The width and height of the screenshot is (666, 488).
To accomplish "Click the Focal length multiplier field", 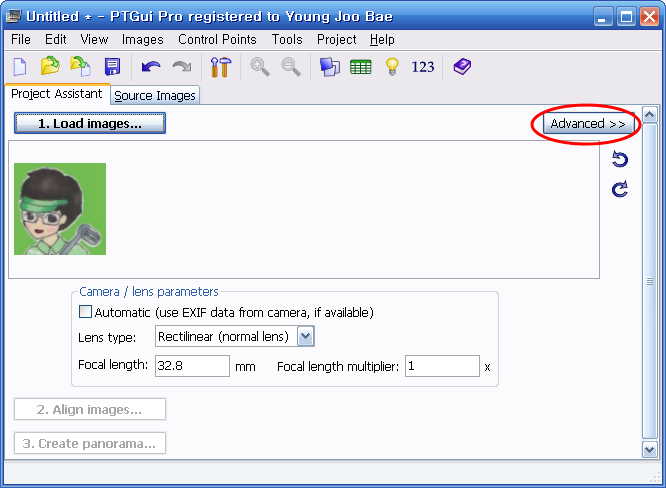I will [442, 366].
